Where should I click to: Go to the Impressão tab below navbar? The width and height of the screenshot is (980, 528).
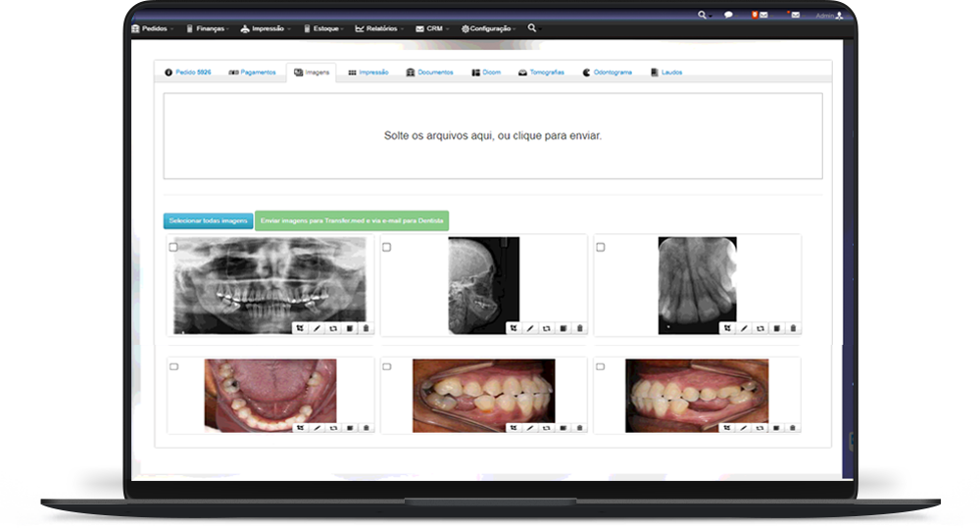368,72
